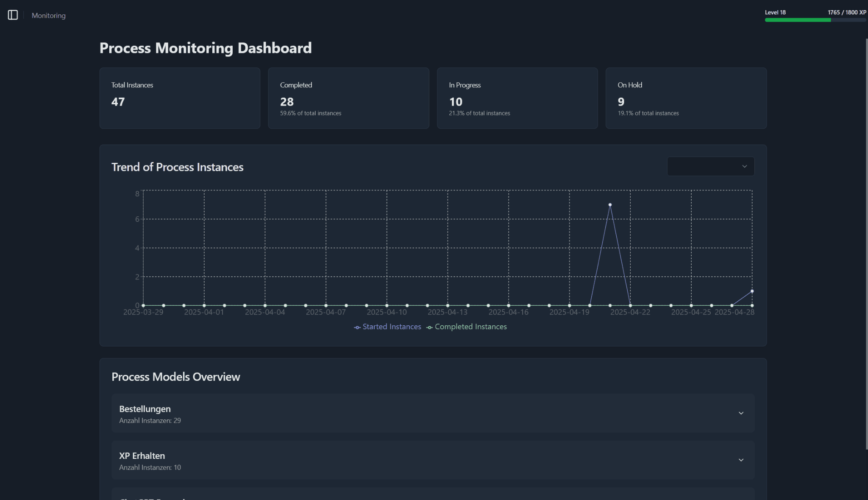Click '19.1% of total instances' text

648,113
